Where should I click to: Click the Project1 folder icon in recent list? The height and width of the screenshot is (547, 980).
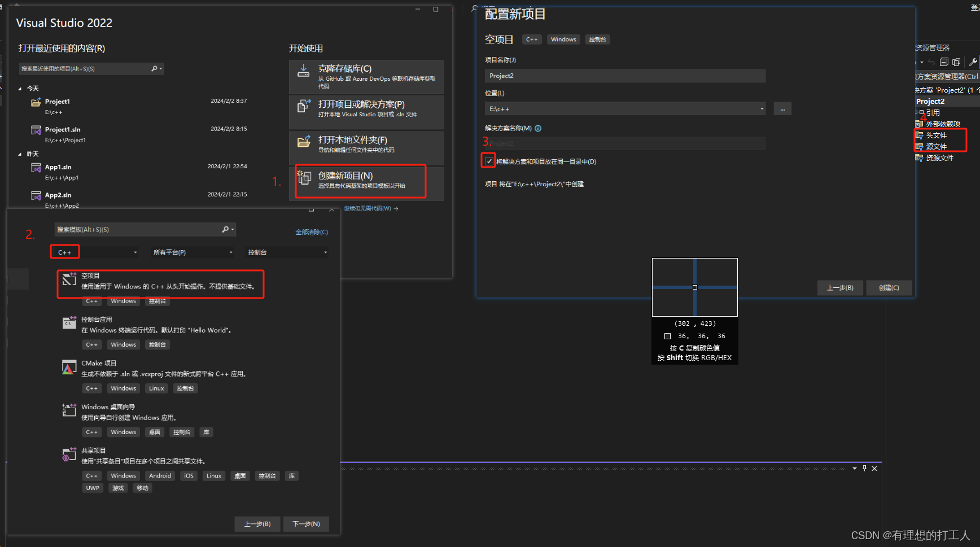36,102
